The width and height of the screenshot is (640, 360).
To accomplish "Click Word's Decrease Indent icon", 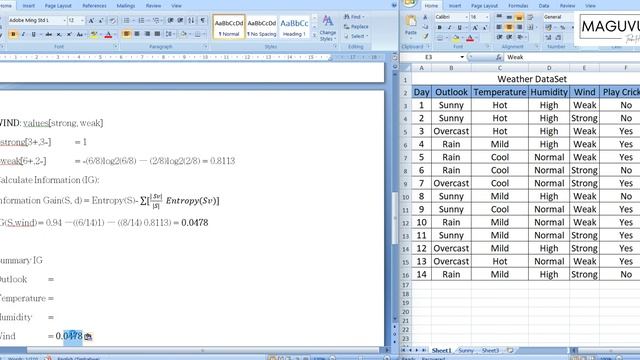I will 170,20.
